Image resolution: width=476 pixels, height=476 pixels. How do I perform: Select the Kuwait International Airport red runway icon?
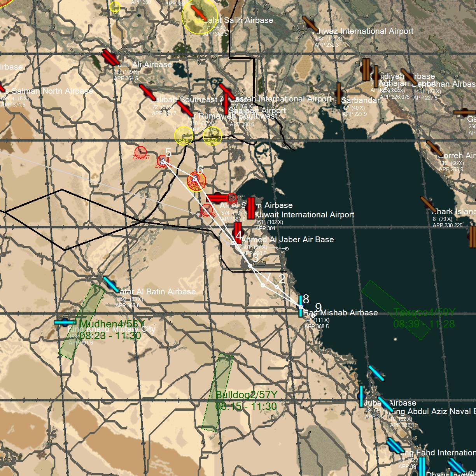[x=251, y=208]
